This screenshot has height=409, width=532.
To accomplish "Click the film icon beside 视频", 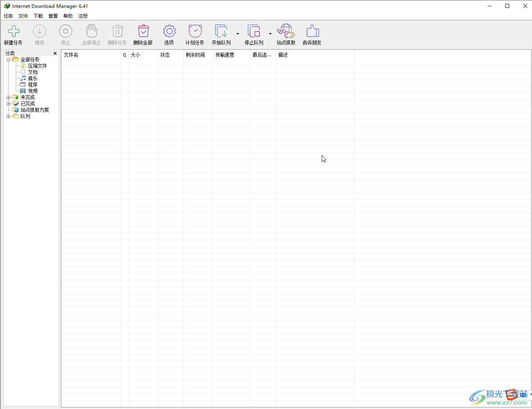I will [x=23, y=91].
